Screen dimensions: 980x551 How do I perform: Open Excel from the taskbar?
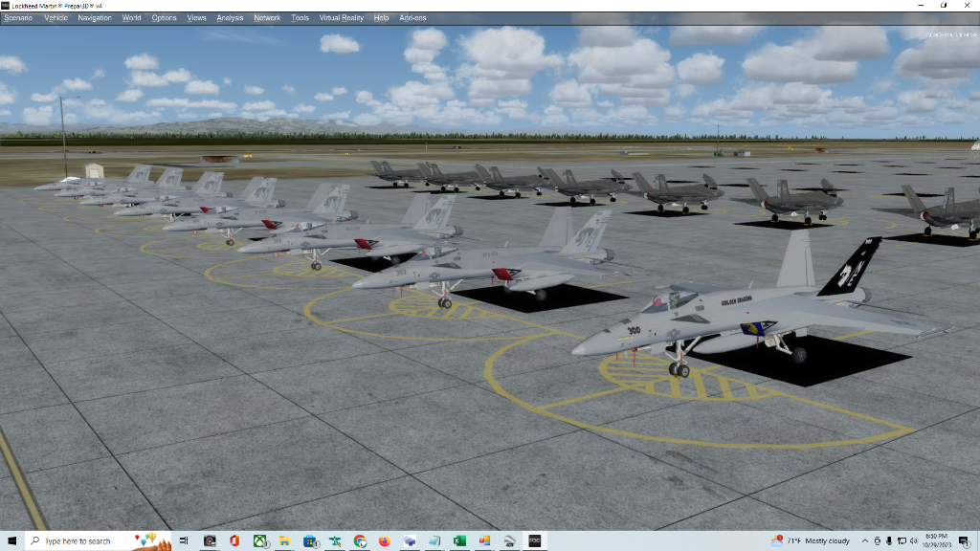tap(459, 540)
